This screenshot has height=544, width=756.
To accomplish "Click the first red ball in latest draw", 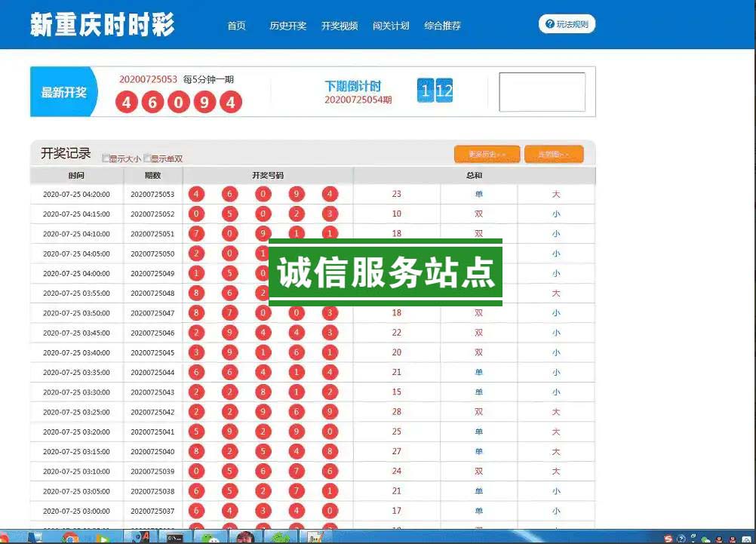I will [x=127, y=102].
